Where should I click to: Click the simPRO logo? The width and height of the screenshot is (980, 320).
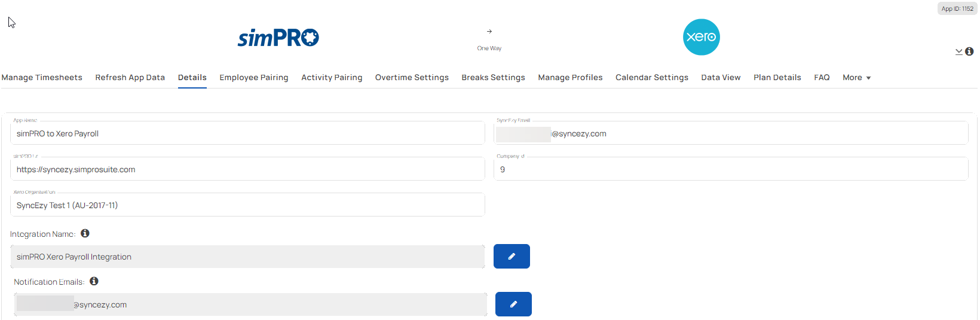click(x=278, y=38)
